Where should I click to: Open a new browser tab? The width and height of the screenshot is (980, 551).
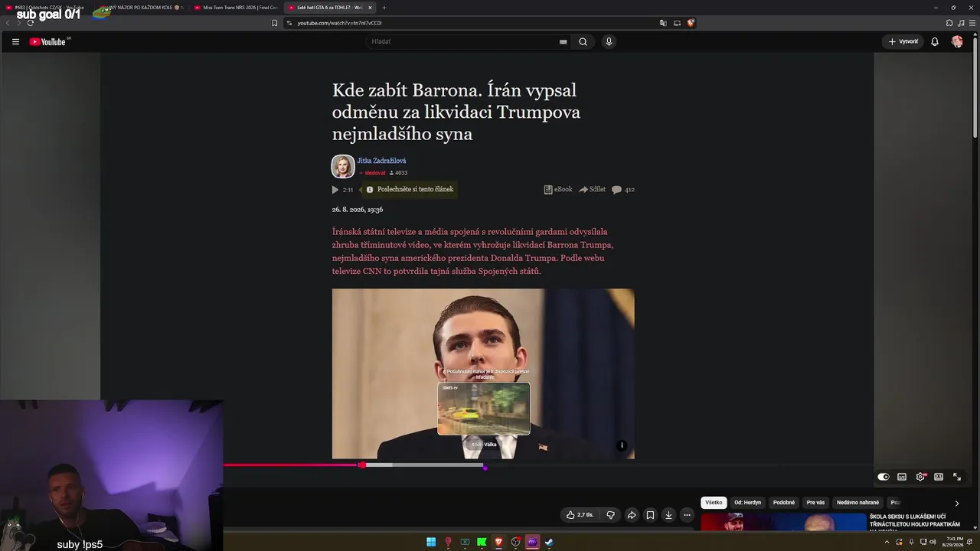[x=384, y=8]
